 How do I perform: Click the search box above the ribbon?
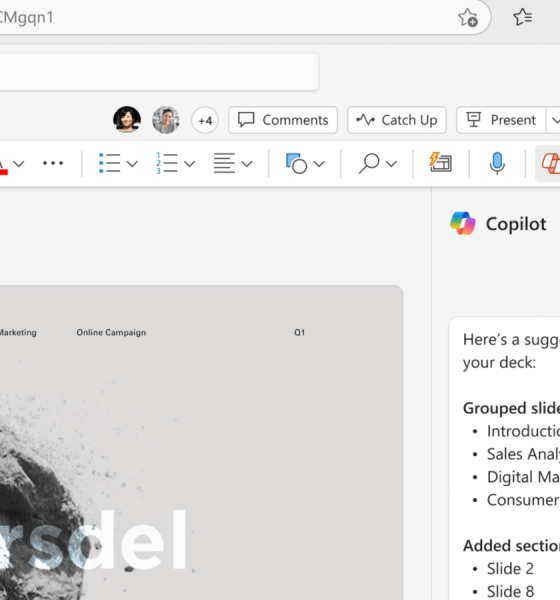point(159,72)
